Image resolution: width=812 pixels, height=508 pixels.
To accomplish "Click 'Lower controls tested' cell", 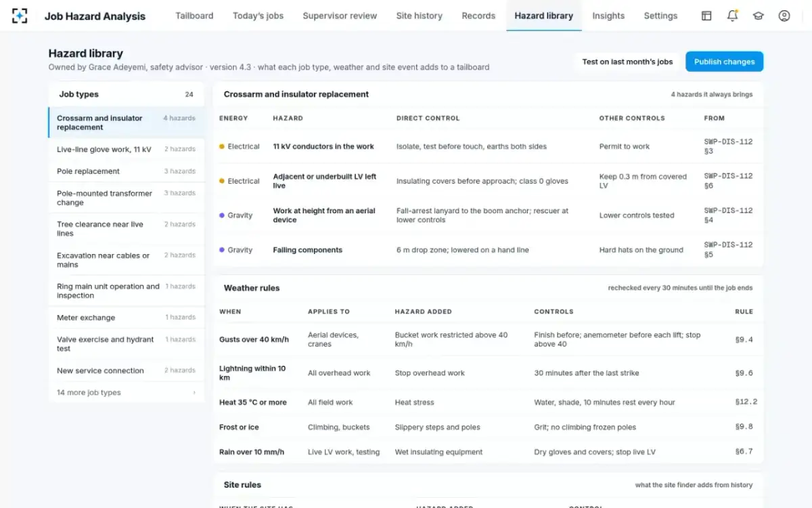I will click(636, 215).
